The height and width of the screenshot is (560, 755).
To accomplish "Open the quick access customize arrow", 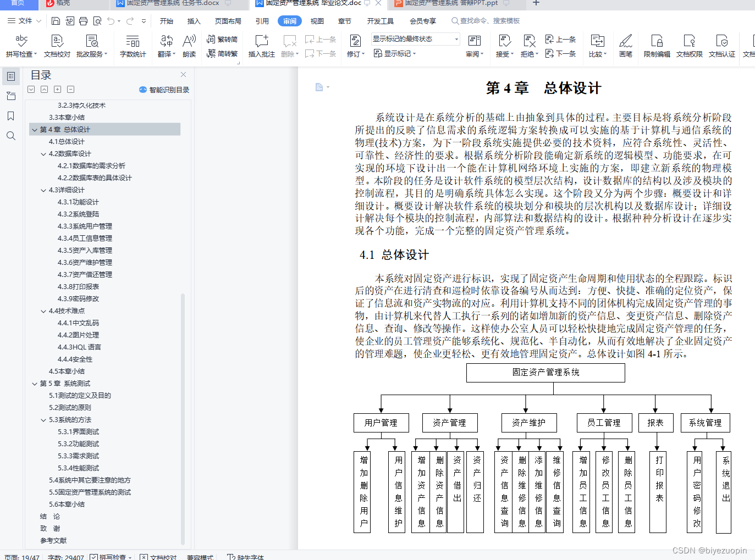I will coord(144,21).
